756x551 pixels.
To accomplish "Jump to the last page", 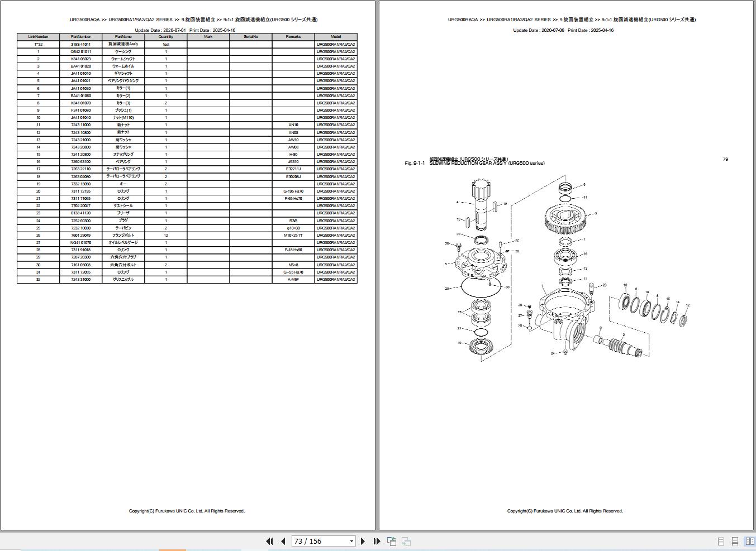I will (x=377, y=541).
